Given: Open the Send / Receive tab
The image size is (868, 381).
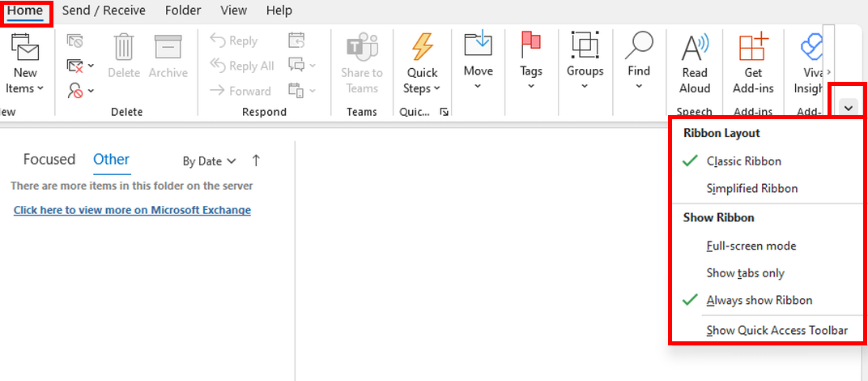Looking at the screenshot, I should tap(104, 11).
